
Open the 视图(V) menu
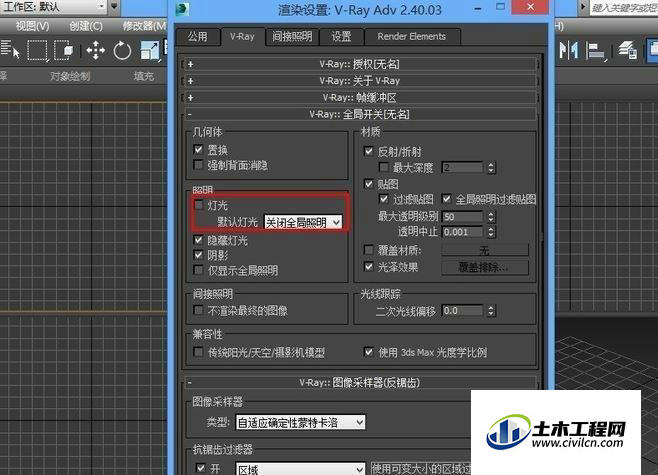click(x=32, y=26)
